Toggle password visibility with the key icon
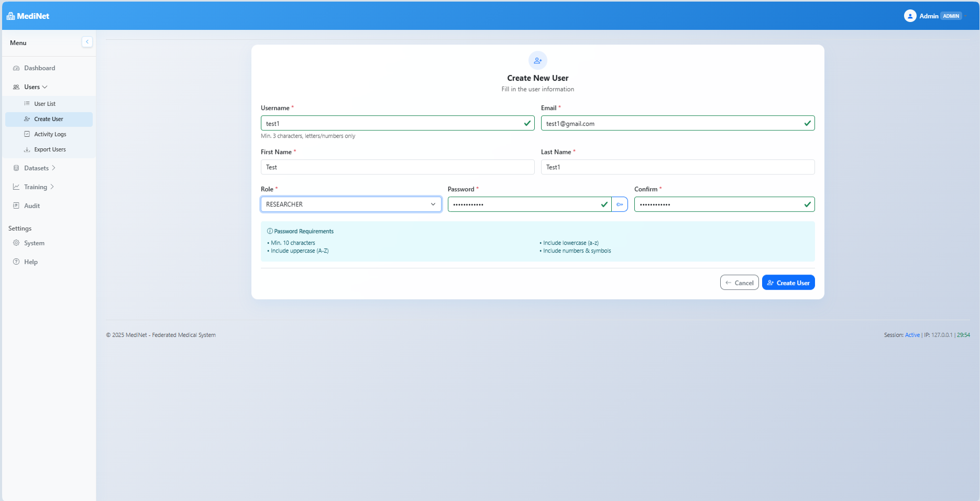Viewport: 980px width, 501px height. 620,204
